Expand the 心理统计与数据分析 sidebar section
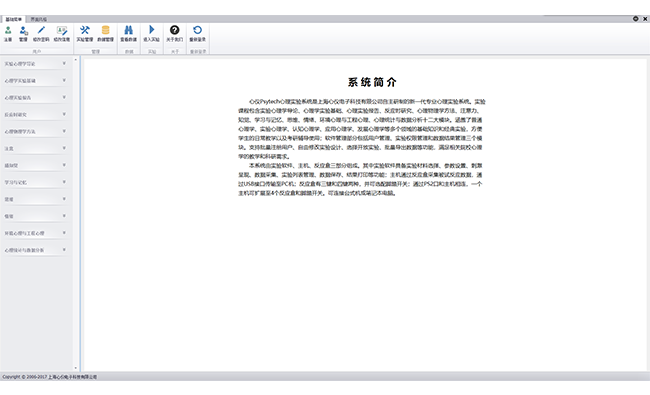This screenshot has height=395, width=650. pos(35,250)
